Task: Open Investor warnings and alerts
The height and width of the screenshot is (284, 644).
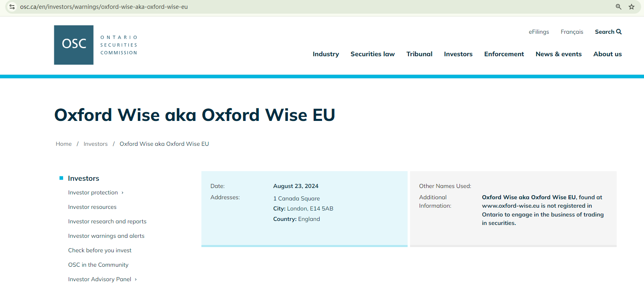Action: [106, 236]
